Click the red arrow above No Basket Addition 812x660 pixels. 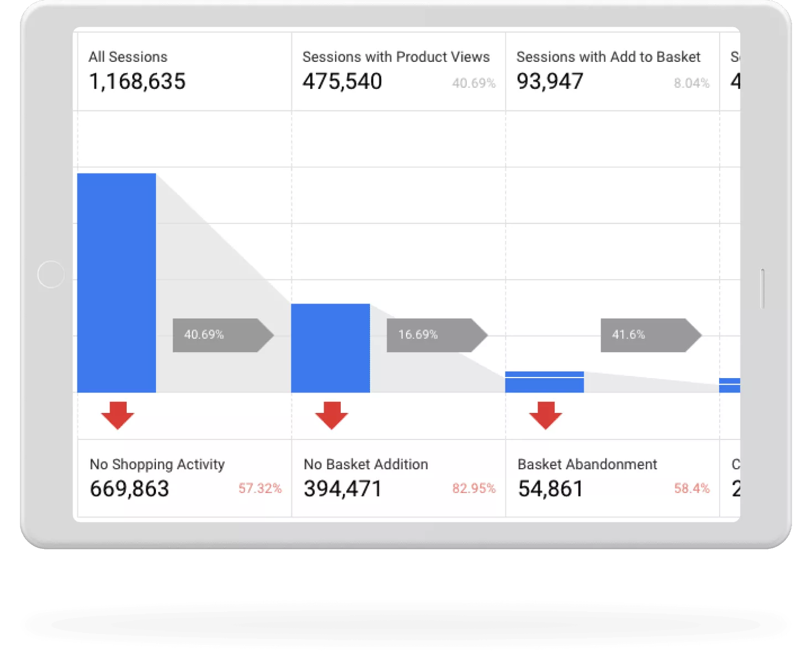[x=331, y=415]
